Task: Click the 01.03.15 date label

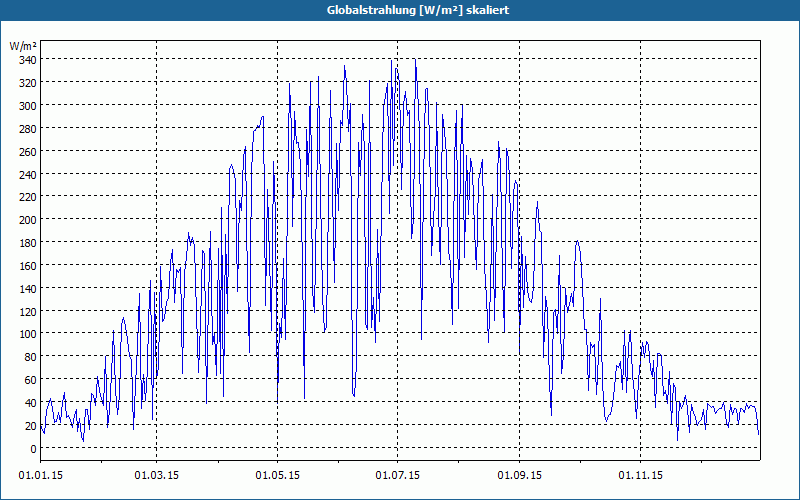Action: tap(157, 476)
